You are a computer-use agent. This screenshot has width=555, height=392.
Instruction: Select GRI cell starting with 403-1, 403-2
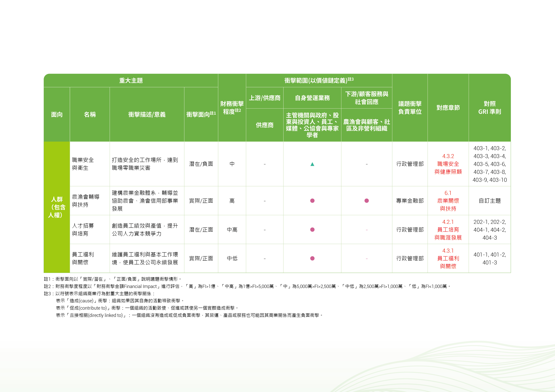click(x=490, y=164)
